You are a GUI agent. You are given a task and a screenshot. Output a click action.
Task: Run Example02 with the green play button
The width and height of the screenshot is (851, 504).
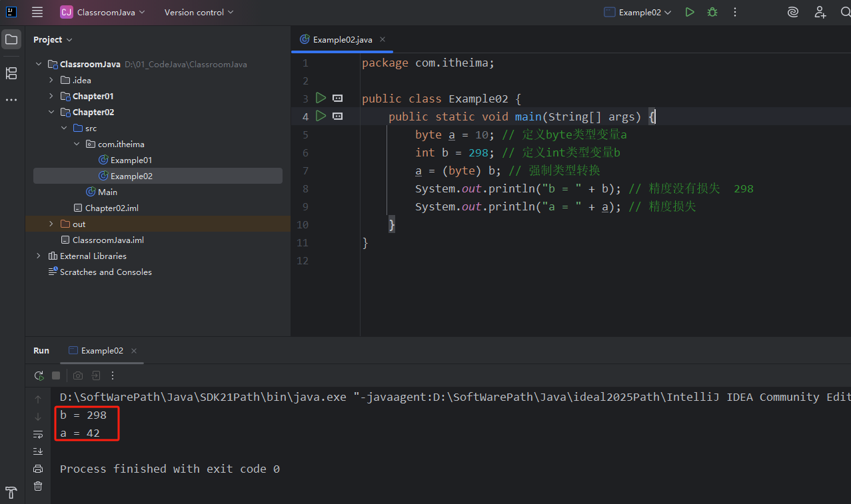(x=690, y=12)
